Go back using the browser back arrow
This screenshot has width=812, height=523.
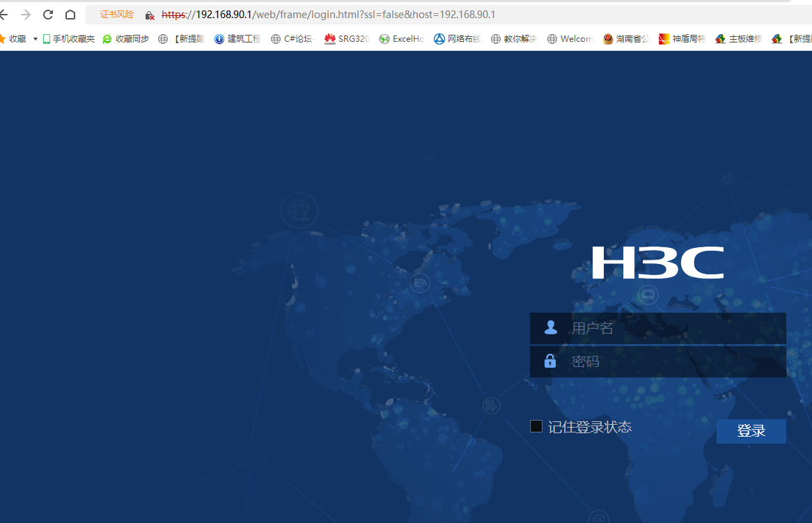[3, 15]
